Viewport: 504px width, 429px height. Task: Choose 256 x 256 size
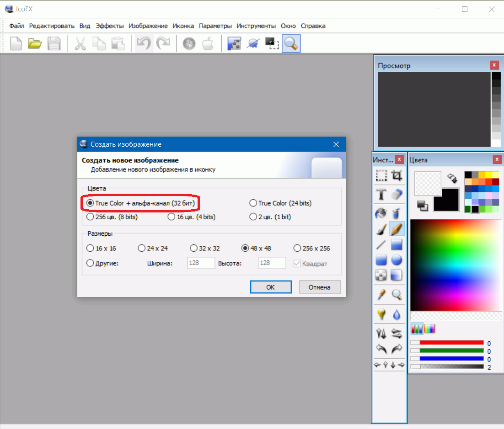coord(312,249)
